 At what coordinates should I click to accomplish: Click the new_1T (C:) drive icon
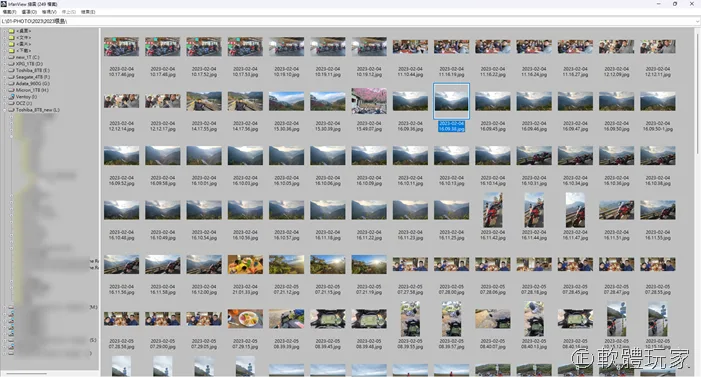pyautogui.click(x=12, y=57)
